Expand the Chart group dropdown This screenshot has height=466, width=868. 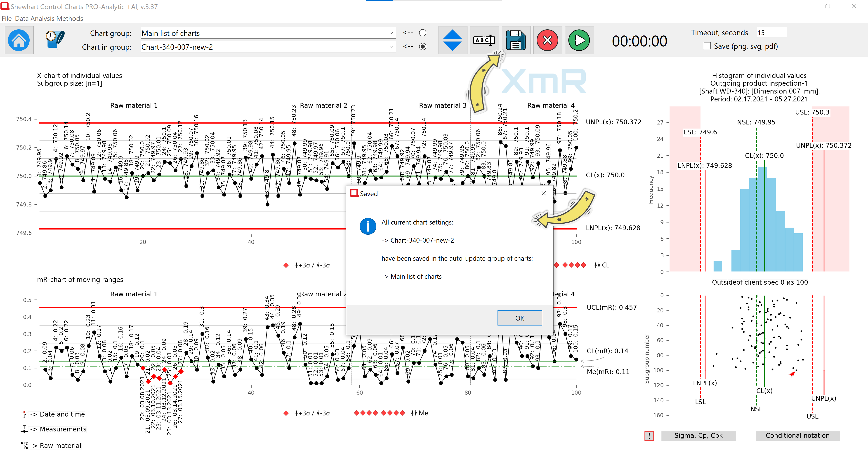[x=391, y=33]
